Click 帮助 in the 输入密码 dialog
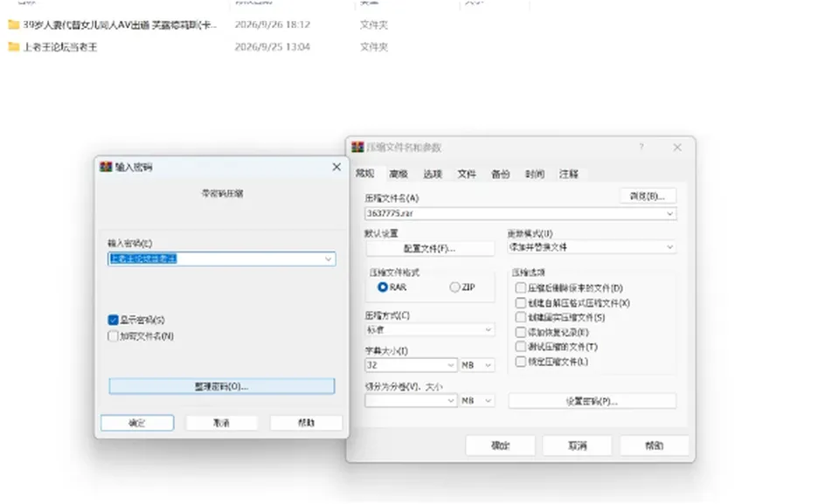 (x=306, y=423)
